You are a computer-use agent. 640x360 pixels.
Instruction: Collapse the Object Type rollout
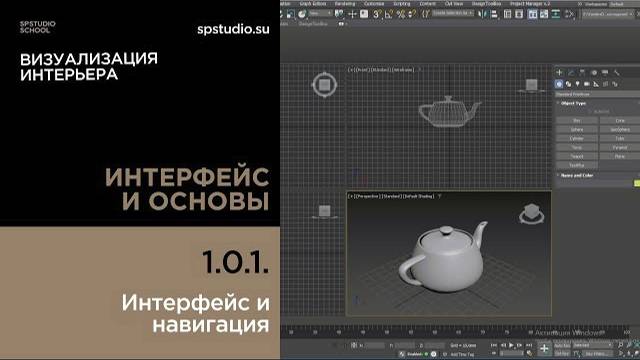[573, 103]
